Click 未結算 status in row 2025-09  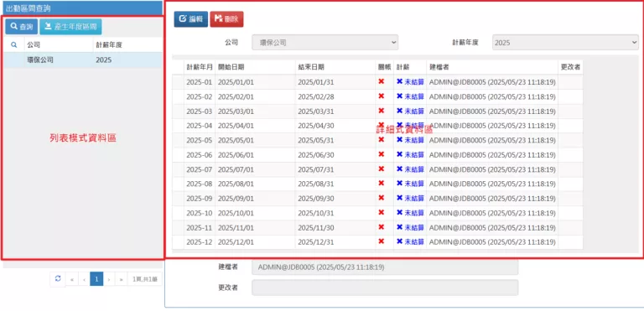tap(410, 199)
